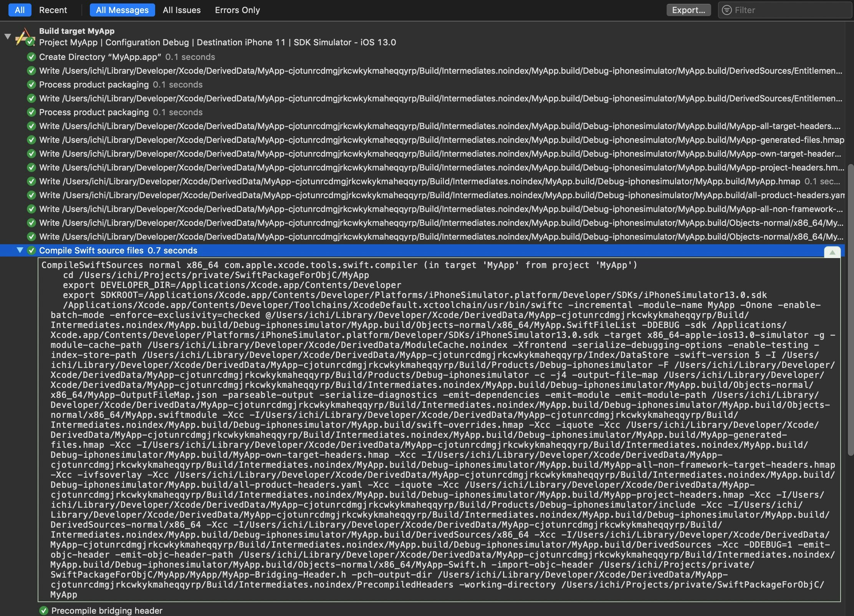Viewport: 854px width, 616px height.
Task: Click the build log vertical scrollbar
Action: 850,310
